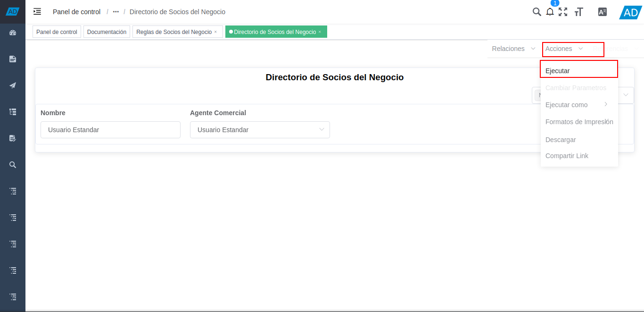This screenshot has width=644, height=312.
Task: Open the dashboard gauge icon in sidebar
Action: tap(13, 33)
